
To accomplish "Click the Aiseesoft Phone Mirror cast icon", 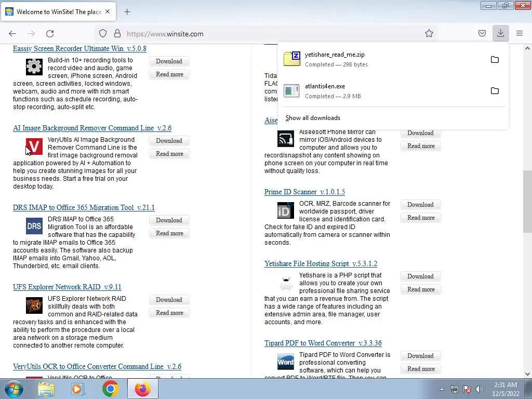I will click(286, 138).
